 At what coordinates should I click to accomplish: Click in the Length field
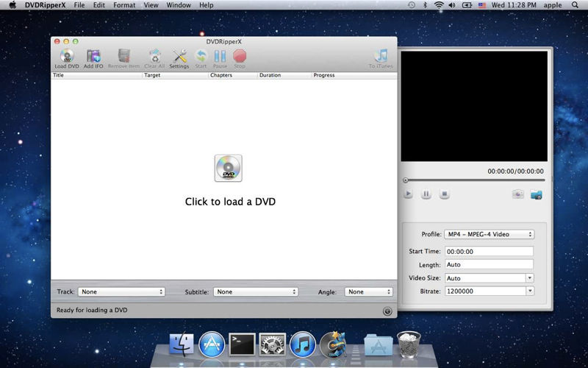[489, 264]
